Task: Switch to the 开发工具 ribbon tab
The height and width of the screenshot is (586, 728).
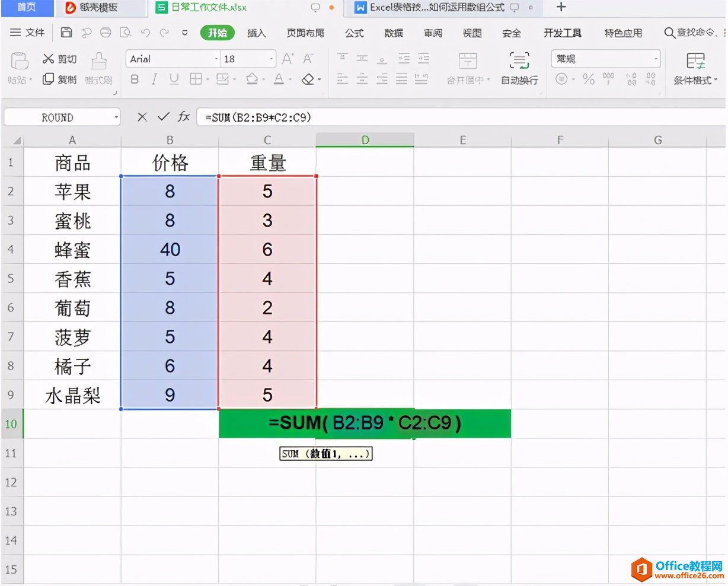Action: pyautogui.click(x=563, y=33)
